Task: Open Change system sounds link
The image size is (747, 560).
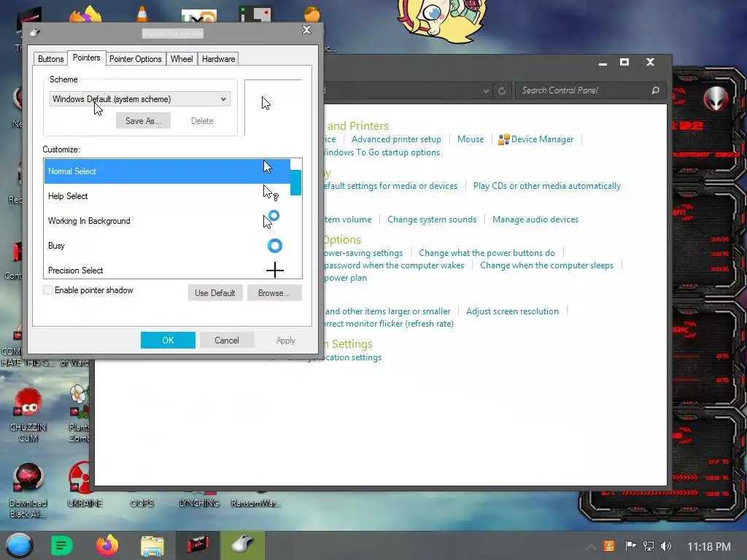Action: (x=432, y=219)
